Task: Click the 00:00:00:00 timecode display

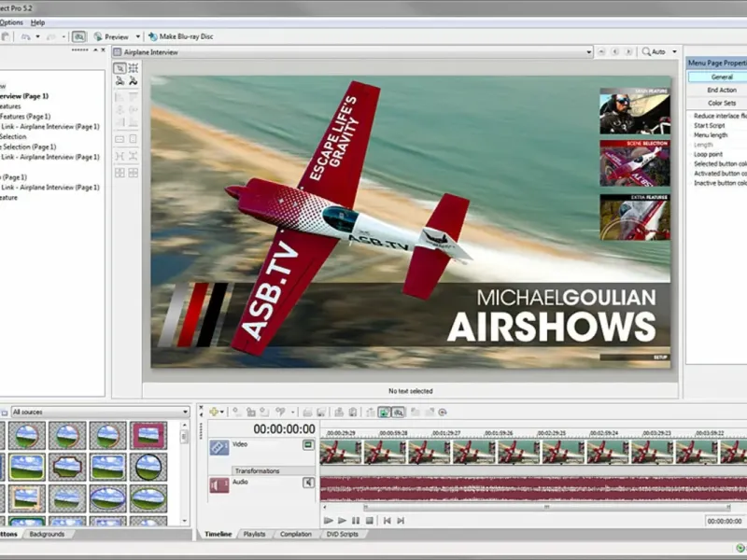Action: [285, 429]
